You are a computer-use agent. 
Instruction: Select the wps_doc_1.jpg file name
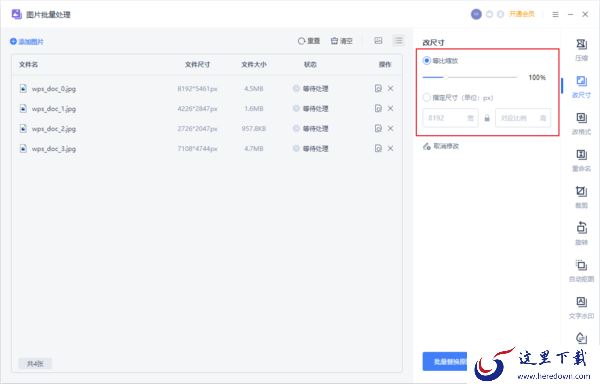pyautogui.click(x=54, y=109)
